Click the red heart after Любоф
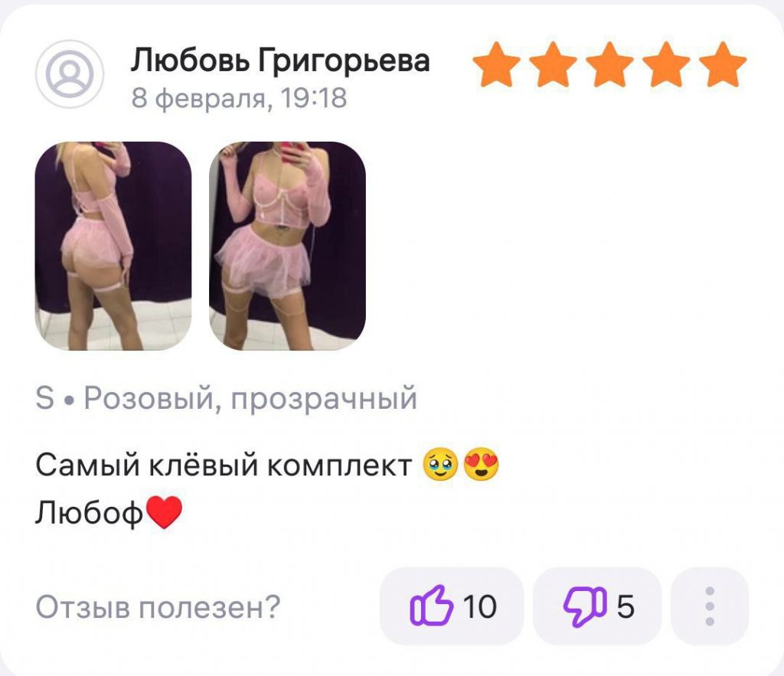This screenshot has width=784, height=676. pos(165,512)
